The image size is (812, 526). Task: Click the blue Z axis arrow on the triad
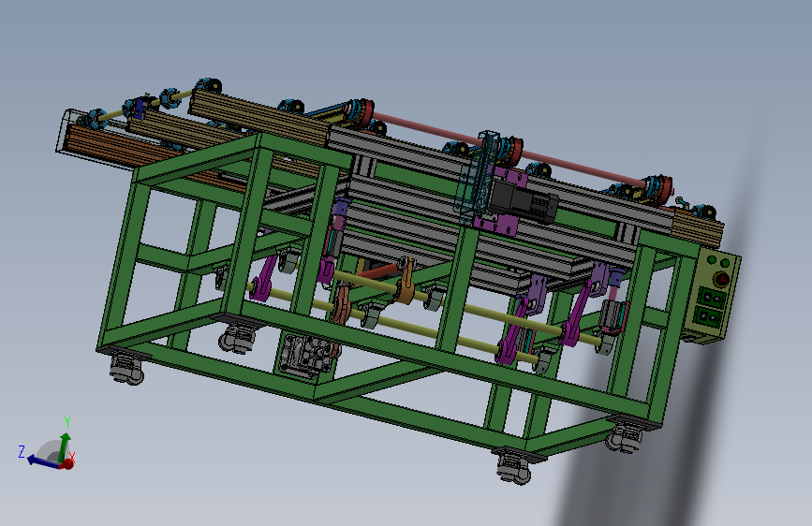[x=41, y=460]
